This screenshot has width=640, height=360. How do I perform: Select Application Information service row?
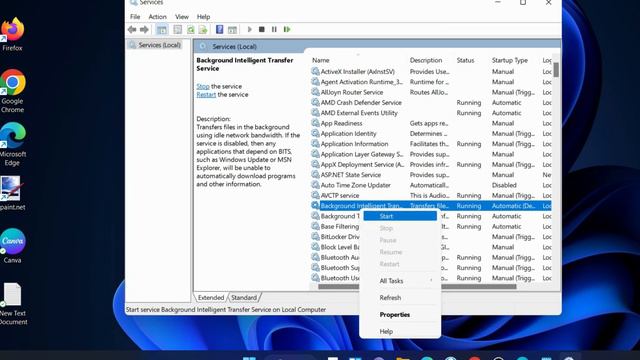[431, 144]
